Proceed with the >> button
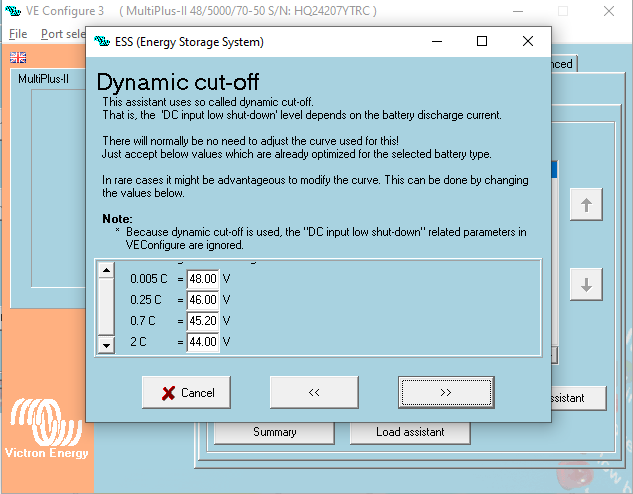This screenshot has height=494, width=633. click(444, 393)
